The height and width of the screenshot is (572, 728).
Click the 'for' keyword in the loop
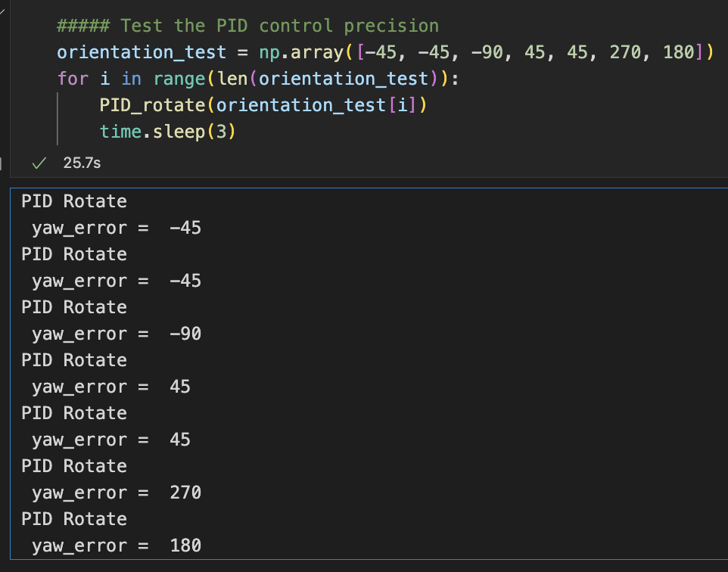point(73,79)
